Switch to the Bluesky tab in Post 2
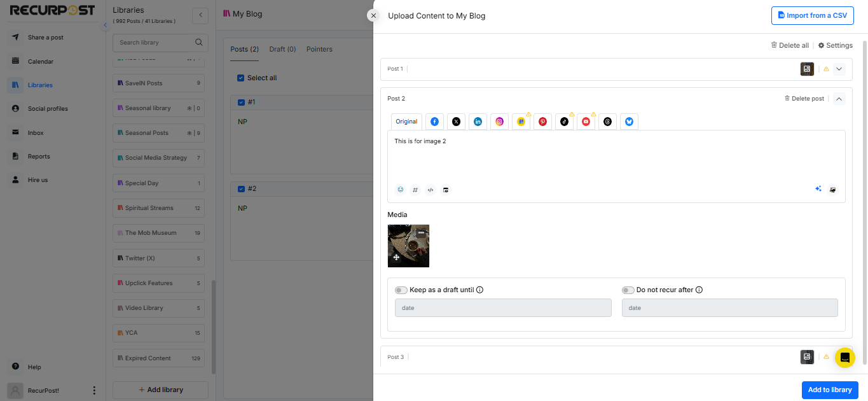Image resolution: width=868 pixels, height=401 pixels. (x=630, y=122)
